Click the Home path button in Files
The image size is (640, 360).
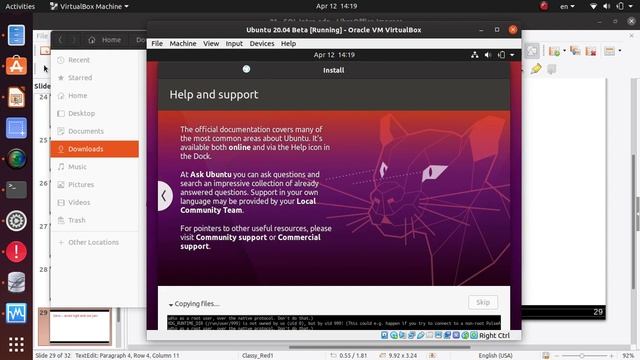(x=105, y=40)
